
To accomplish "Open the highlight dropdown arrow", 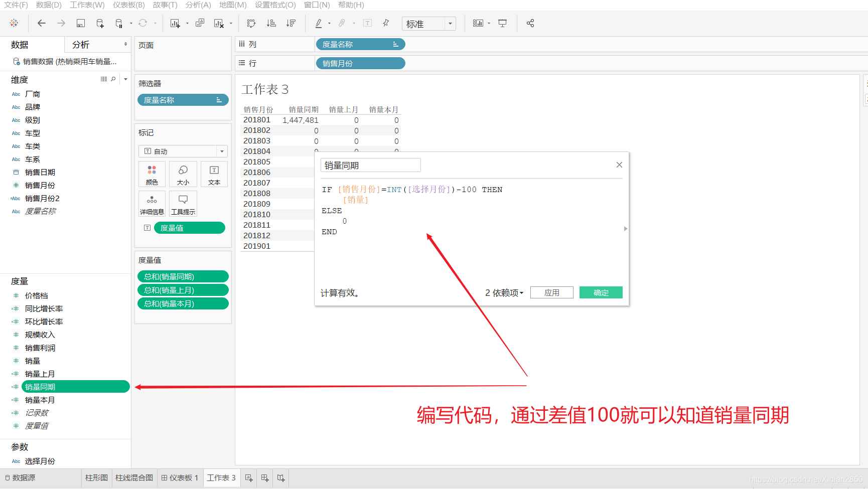I will tap(329, 23).
